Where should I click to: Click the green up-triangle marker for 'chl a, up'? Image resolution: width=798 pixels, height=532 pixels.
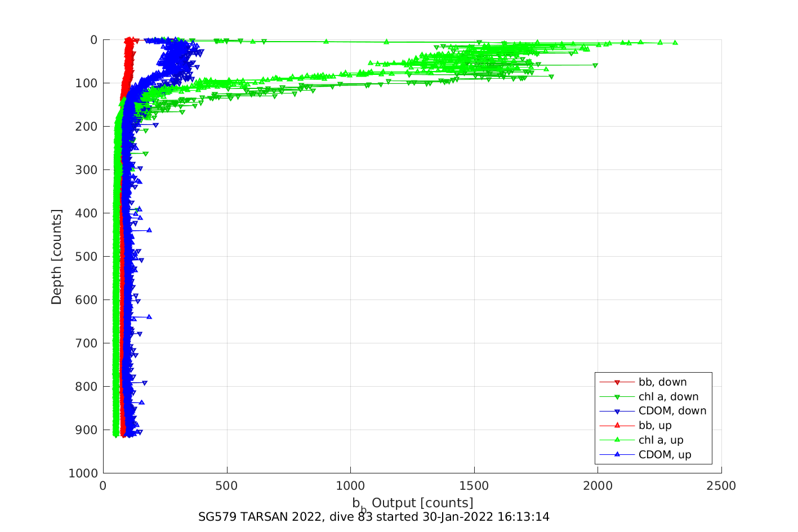pyautogui.click(x=617, y=440)
